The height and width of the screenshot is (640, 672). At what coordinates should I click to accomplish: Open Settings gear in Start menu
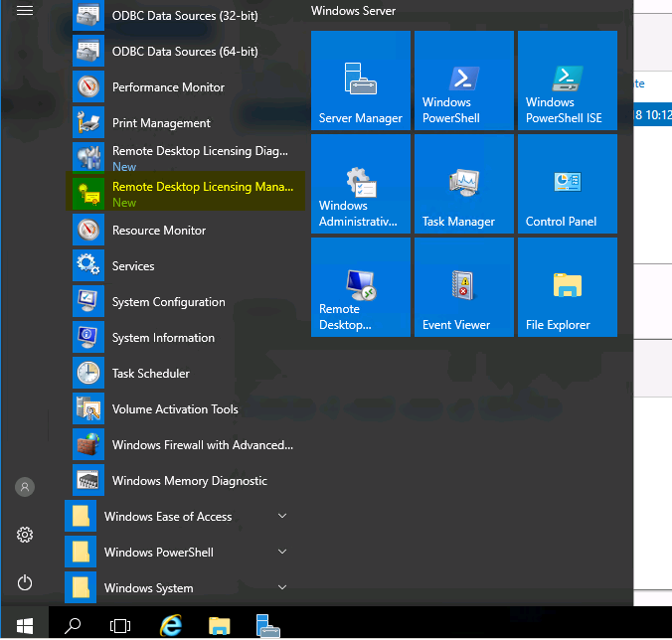point(25,535)
